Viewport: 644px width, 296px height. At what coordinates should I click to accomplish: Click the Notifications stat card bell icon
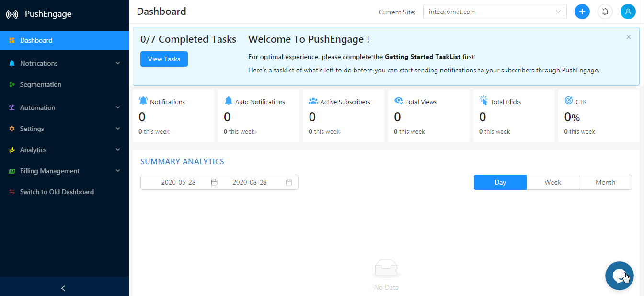(x=143, y=101)
